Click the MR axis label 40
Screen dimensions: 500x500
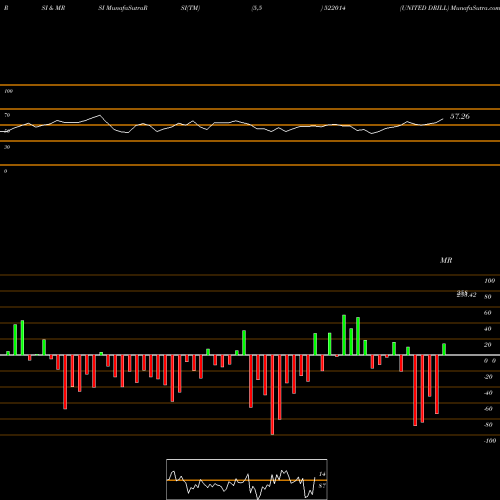coord(487,329)
